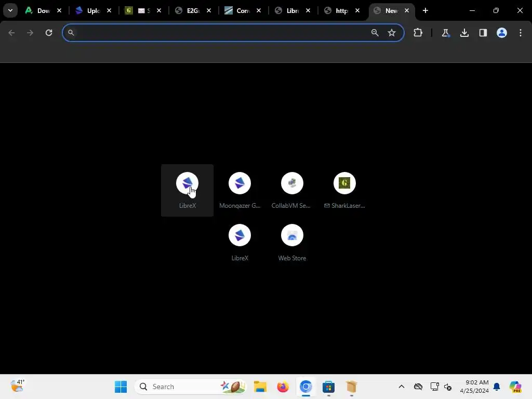Switch to the Com tab
The width and height of the screenshot is (532, 399).
(237, 10)
